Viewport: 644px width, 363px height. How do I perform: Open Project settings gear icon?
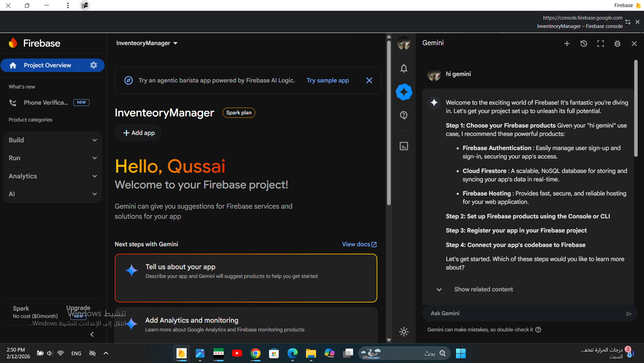coord(93,65)
